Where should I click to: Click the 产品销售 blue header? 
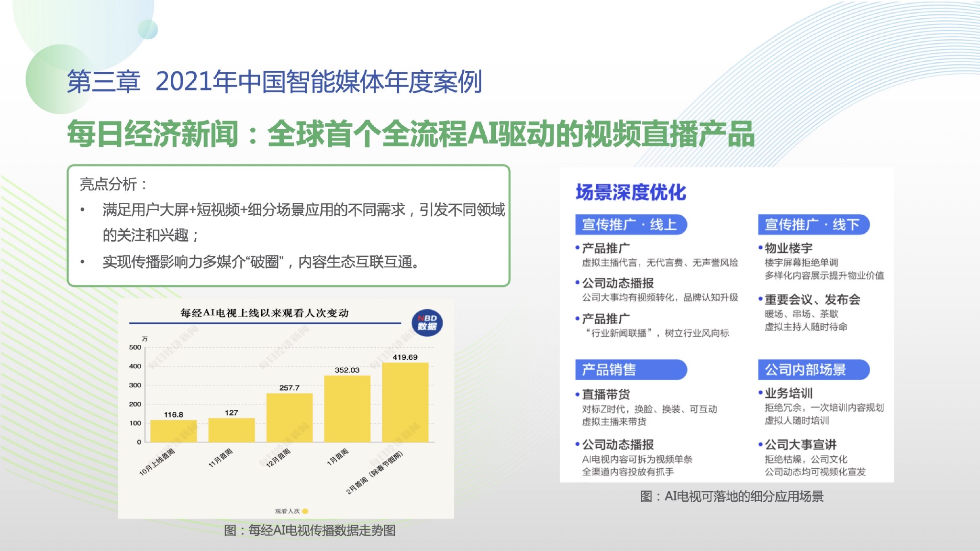(631, 369)
